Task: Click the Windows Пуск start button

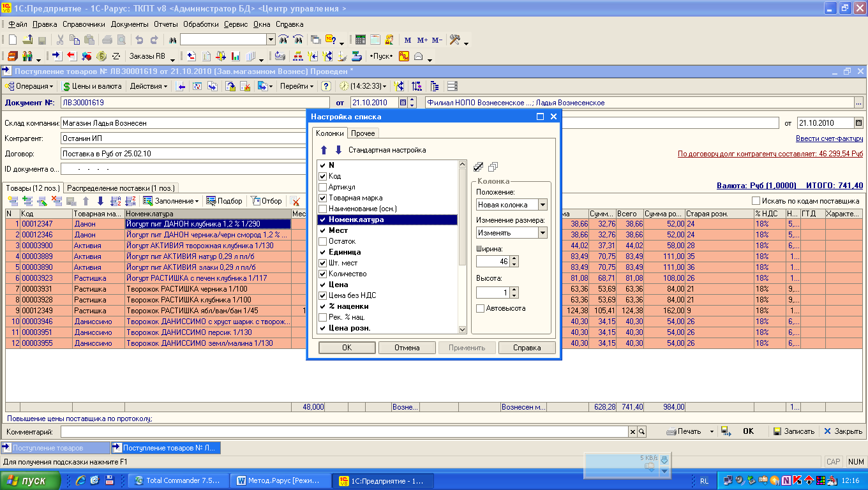Action: pyautogui.click(x=31, y=480)
